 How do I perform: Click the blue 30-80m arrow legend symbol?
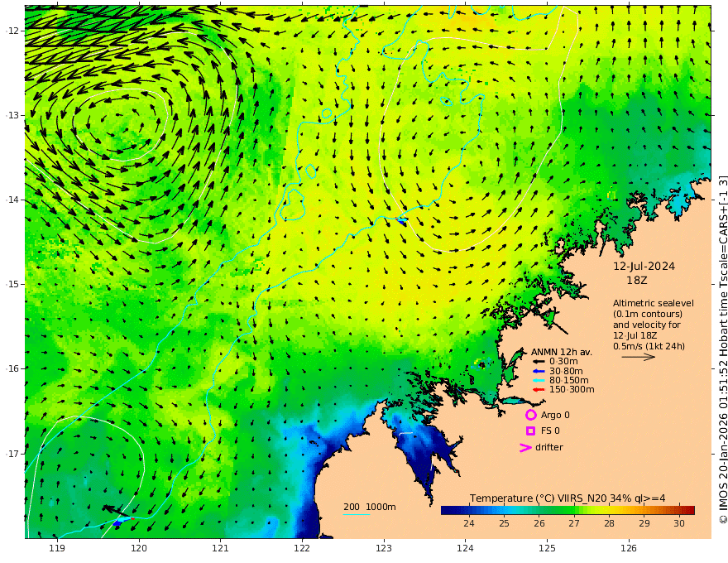coord(539,371)
